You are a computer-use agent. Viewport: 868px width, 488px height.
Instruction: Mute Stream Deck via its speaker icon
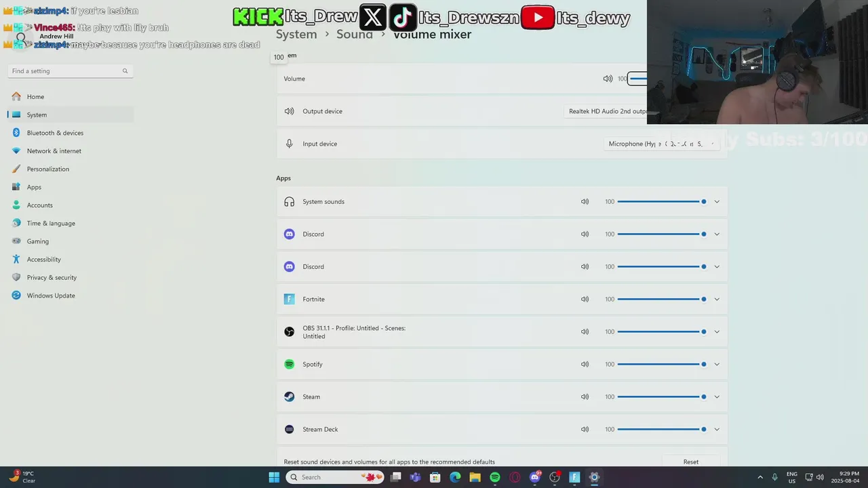click(x=585, y=429)
